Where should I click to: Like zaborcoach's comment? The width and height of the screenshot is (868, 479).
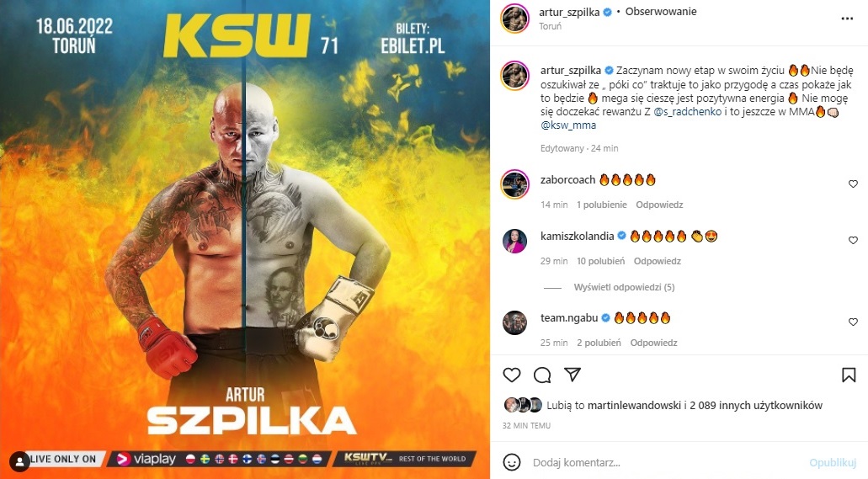853,184
